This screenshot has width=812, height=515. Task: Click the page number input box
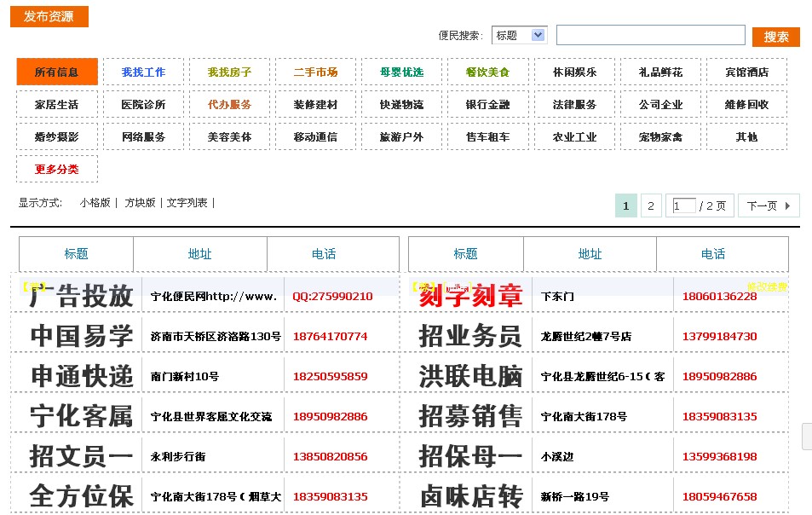click(683, 205)
